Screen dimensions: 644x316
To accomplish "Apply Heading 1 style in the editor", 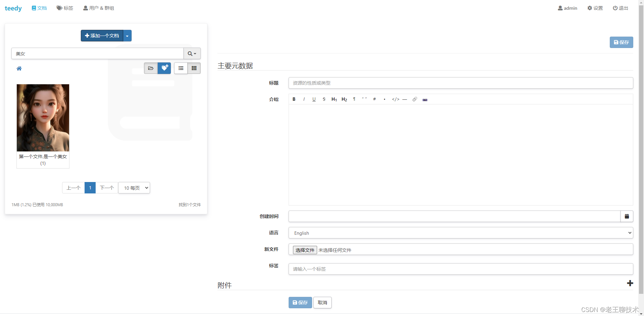I will tap(334, 99).
